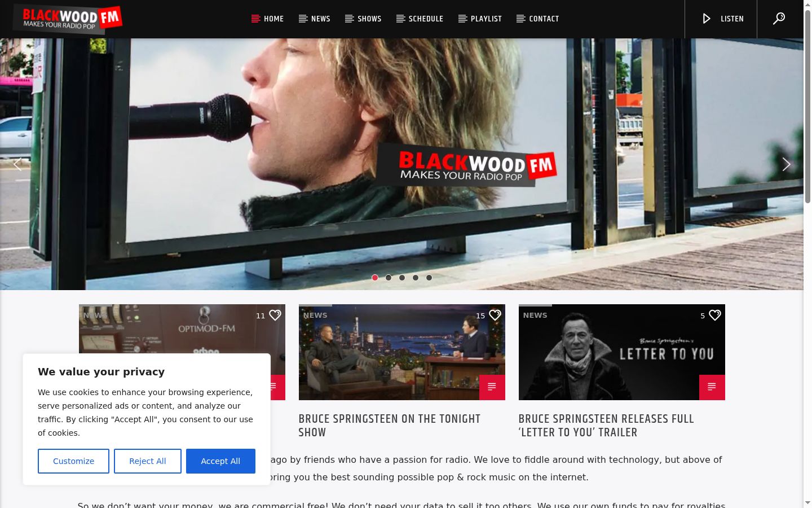Open the Contact menu item
This screenshot has height=508, width=812.
537,19
